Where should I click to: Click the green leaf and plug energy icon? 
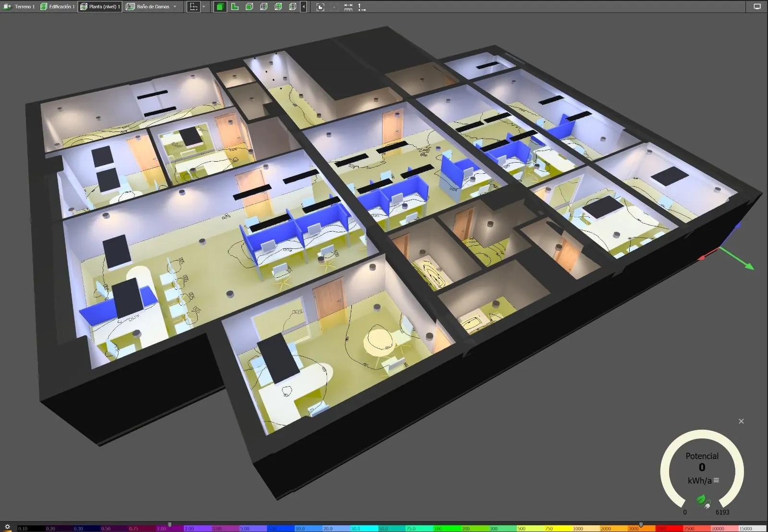pos(704,502)
